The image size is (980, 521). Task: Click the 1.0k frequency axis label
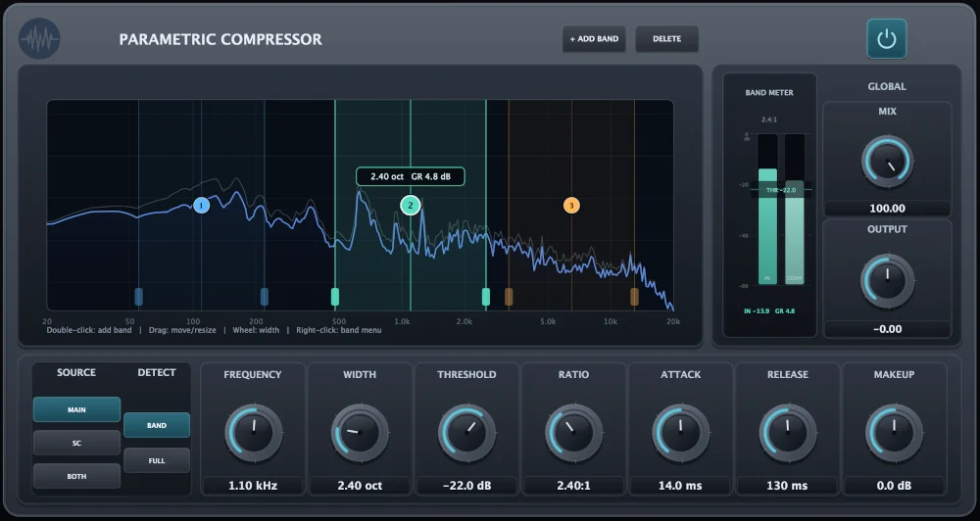coord(402,322)
